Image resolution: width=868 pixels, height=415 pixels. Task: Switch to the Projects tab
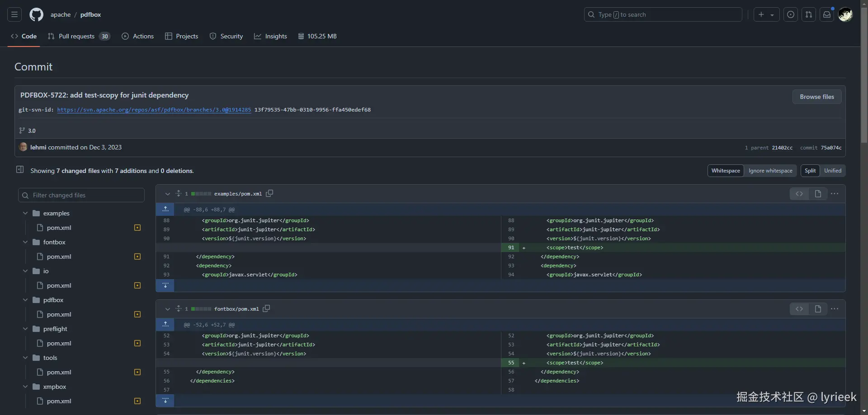point(181,36)
